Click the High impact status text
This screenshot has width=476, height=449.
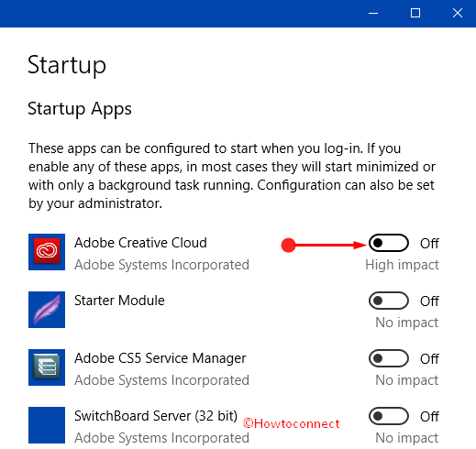tap(402, 265)
